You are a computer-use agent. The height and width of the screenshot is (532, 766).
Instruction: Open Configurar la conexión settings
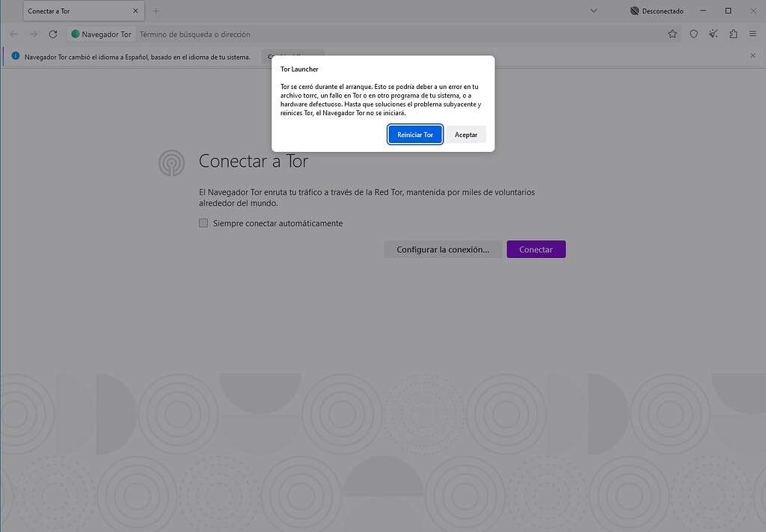click(443, 249)
